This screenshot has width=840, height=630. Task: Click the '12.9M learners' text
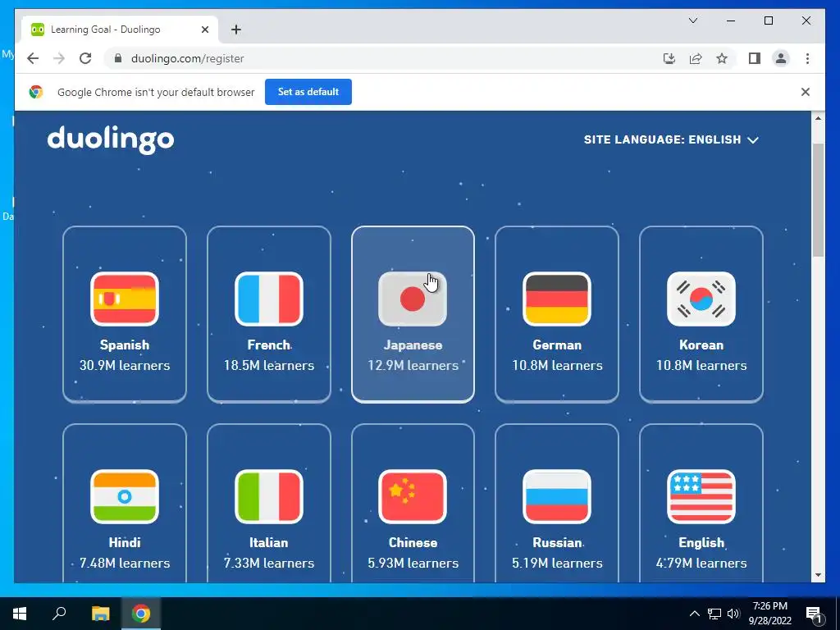(413, 365)
